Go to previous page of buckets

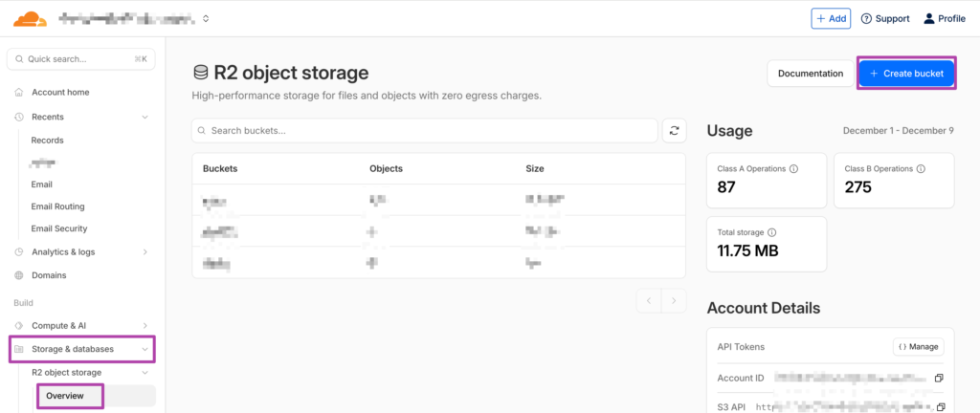tap(649, 301)
